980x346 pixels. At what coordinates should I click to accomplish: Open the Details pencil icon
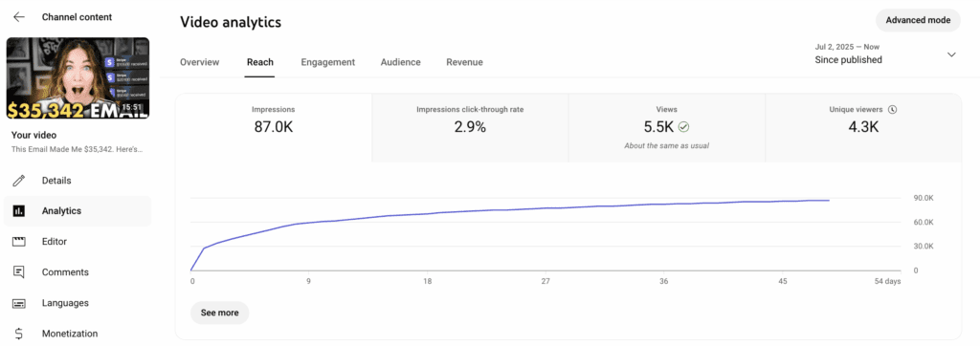pyautogui.click(x=19, y=181)
